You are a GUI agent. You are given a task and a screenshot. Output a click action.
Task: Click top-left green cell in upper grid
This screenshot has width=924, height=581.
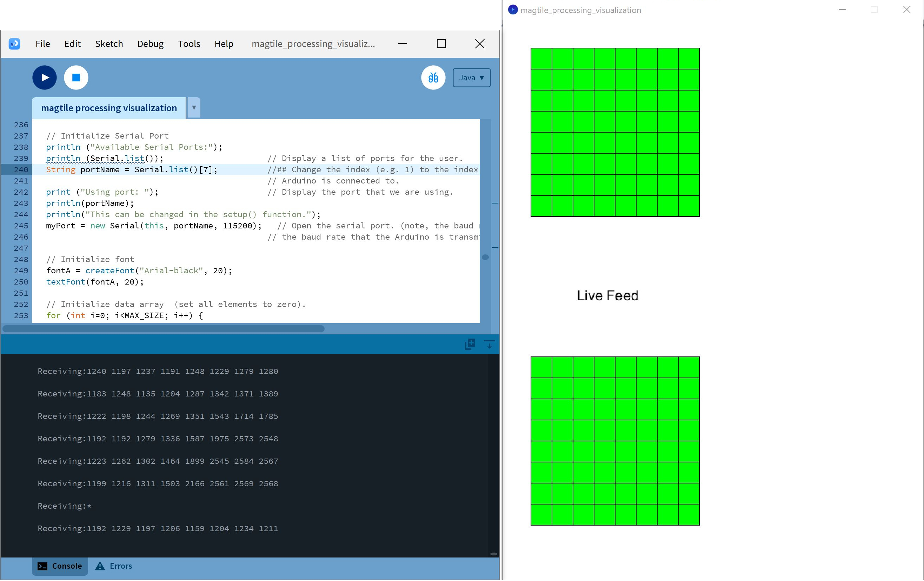[x=541, y=59]
